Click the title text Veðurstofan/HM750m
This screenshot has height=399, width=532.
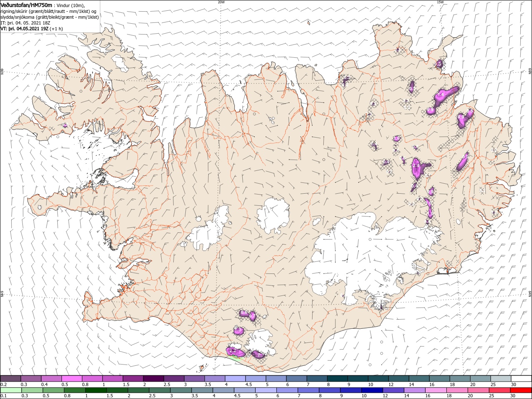26,5
